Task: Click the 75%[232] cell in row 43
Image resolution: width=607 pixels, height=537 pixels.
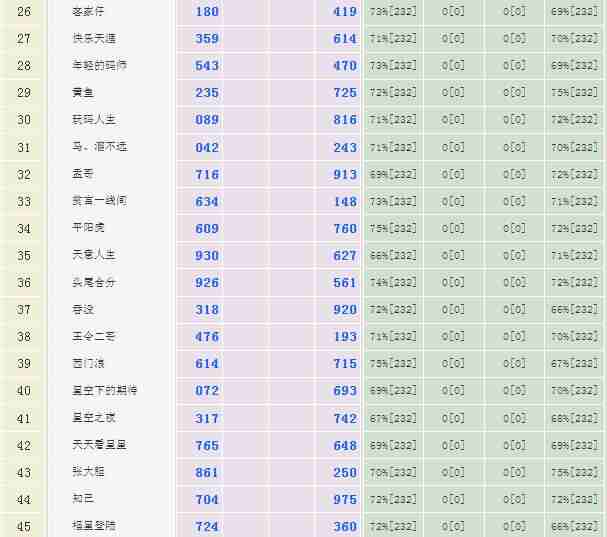Action: click(574, 472)
